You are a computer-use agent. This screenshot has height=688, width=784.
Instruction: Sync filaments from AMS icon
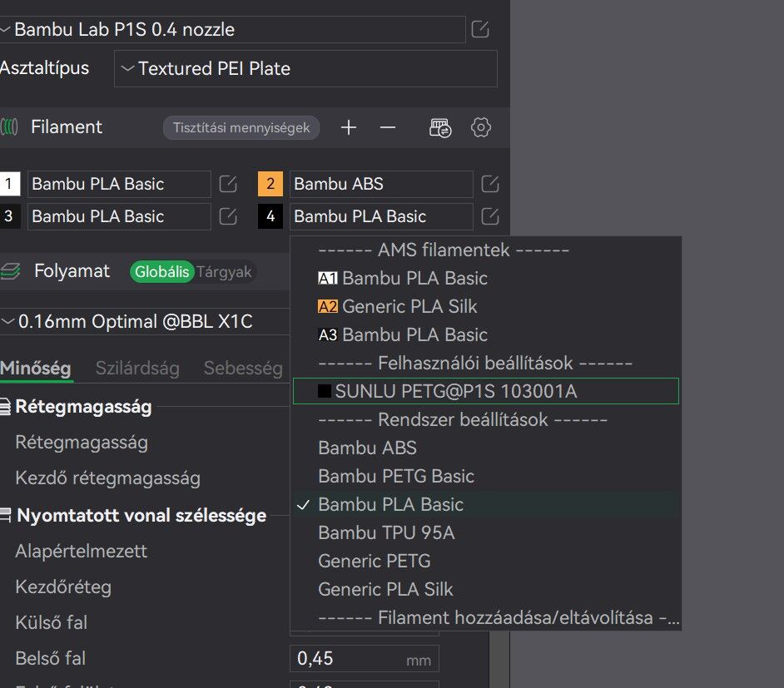440,127
